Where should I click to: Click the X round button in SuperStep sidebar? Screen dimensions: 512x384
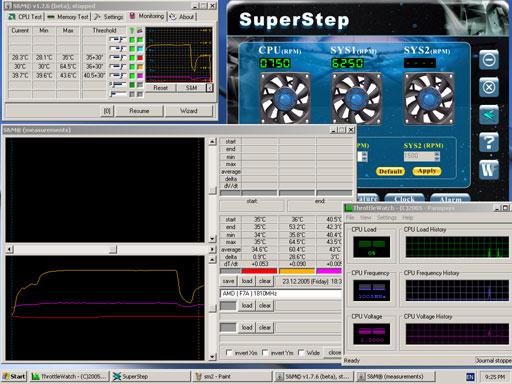489,87
